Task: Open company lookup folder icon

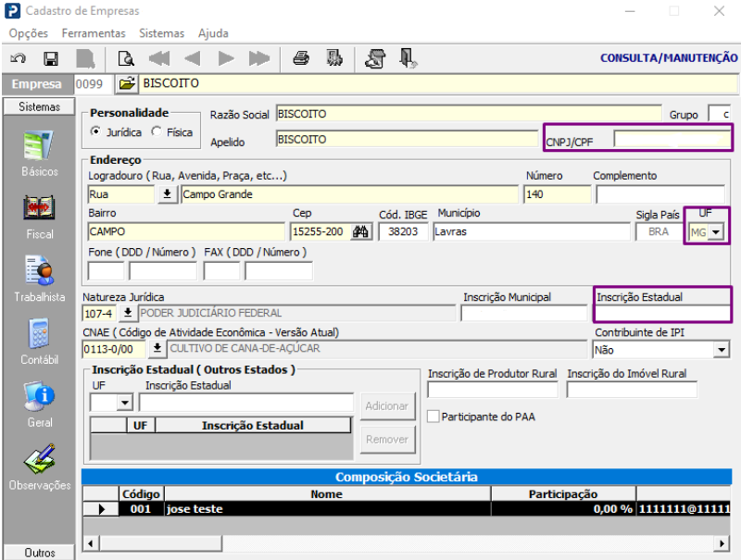Action: pyautogui.click(x=127, y=83)
